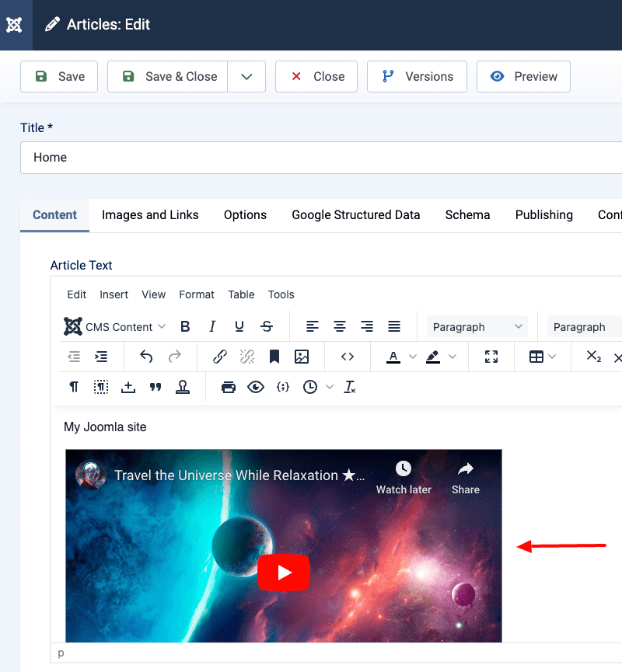Image resolution: width=622 pixels, height=672 pixels.
Task: Remove link (unlink) icon
Action: click(247, 357)
